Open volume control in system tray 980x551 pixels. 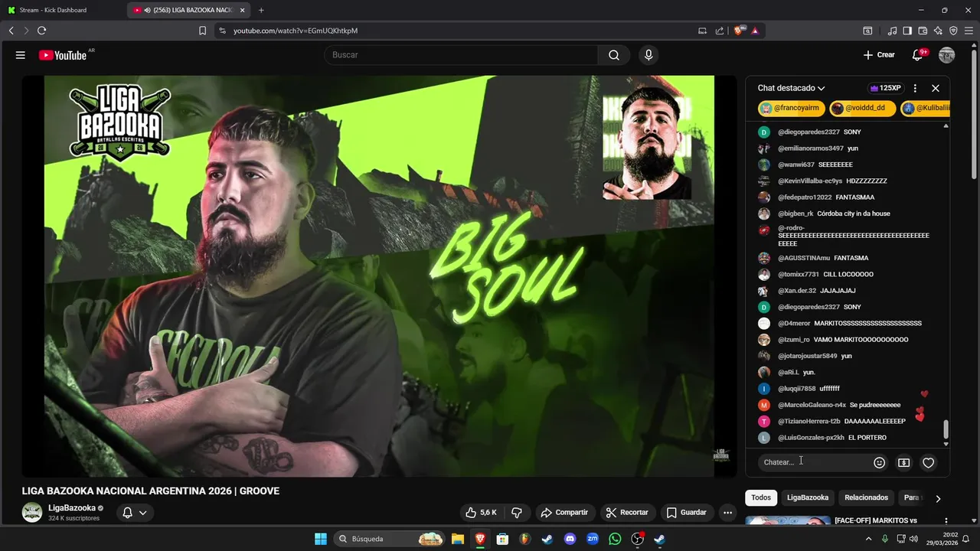[x=912, y=539]
